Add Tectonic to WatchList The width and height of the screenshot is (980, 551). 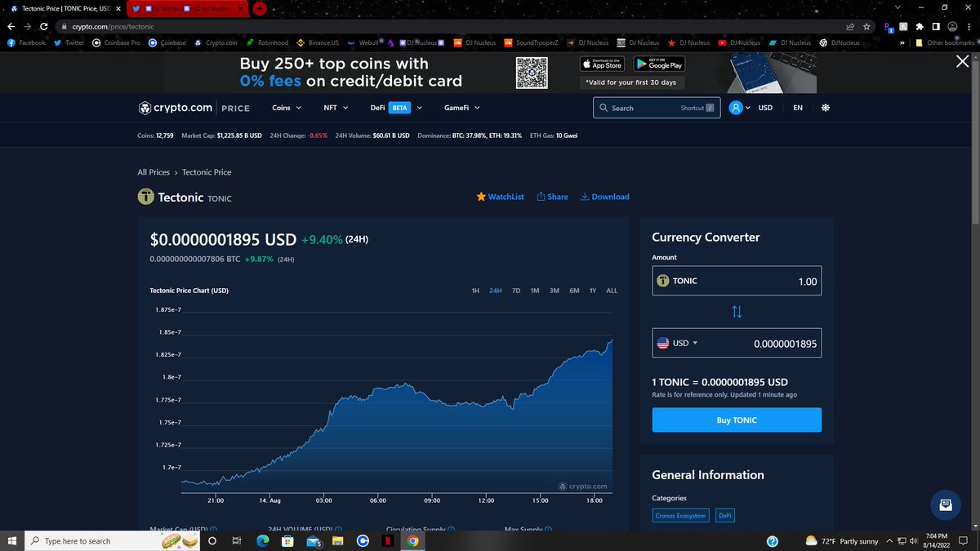click(501, 197)
